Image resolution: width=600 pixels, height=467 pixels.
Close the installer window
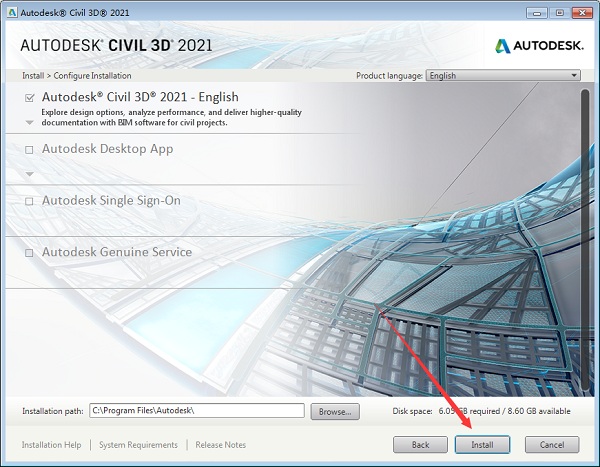(x=582, y=13)
